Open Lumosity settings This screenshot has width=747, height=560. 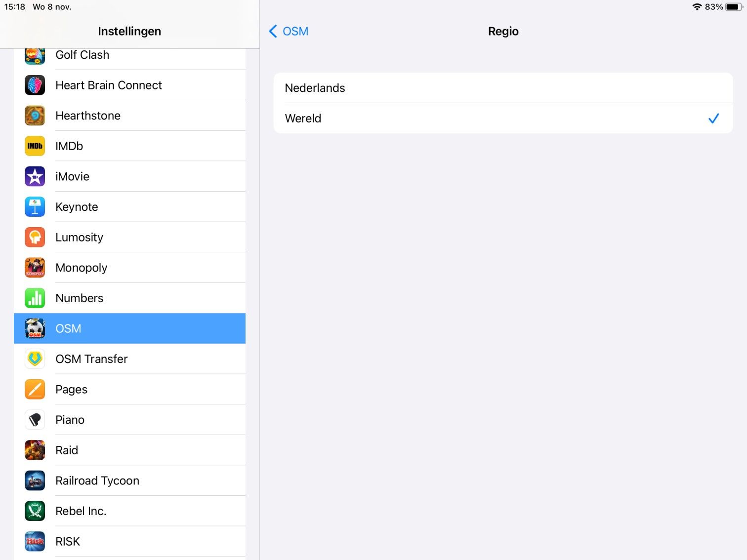(129, 238)
